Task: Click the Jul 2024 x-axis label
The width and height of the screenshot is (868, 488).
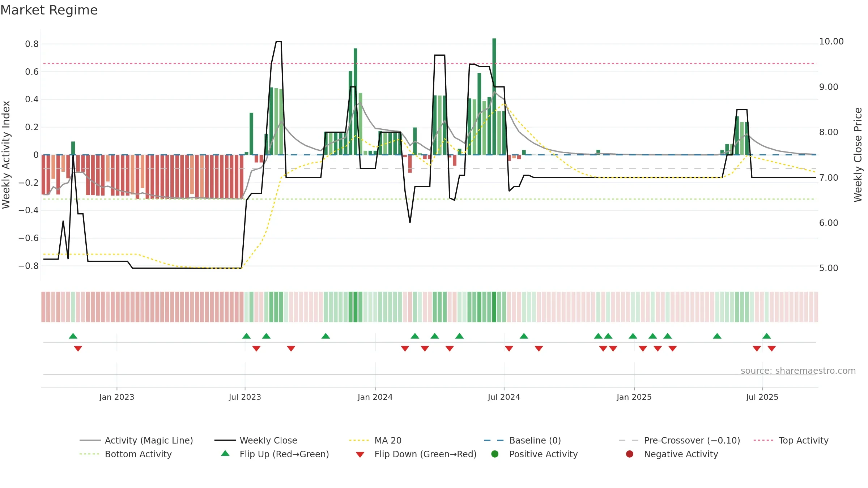Action: pyautogui.click(x=504, y=397)
